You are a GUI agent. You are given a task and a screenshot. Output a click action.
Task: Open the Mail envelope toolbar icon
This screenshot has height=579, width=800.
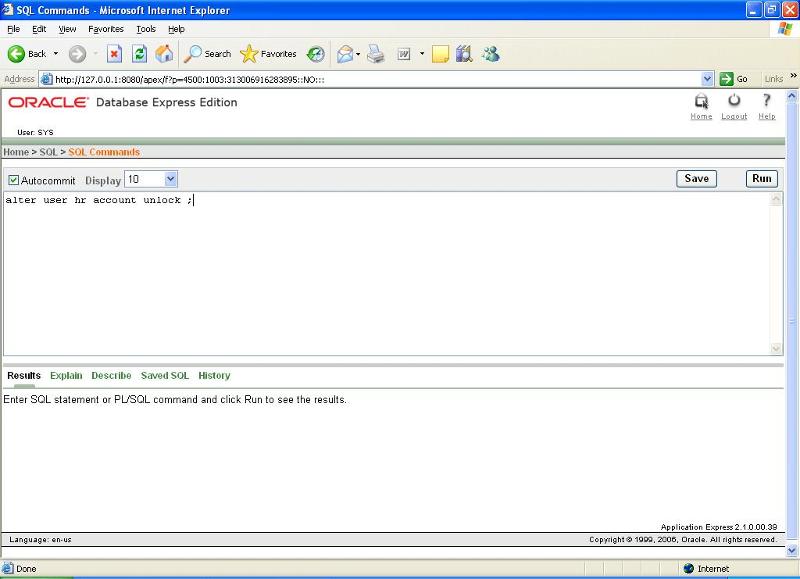pyautogui.click(x=345, y=54)
